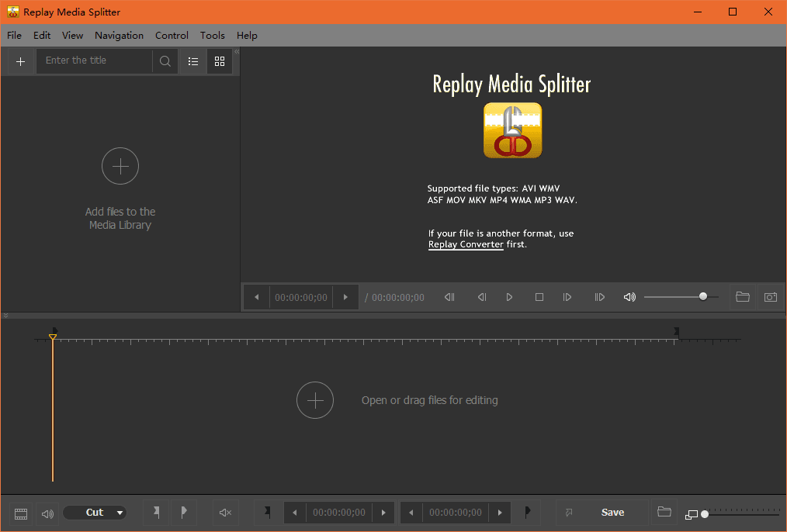Screen dimensions: 787x532
Task: Collapse the Media Library panel with the chevron
Action: point(237,52)
